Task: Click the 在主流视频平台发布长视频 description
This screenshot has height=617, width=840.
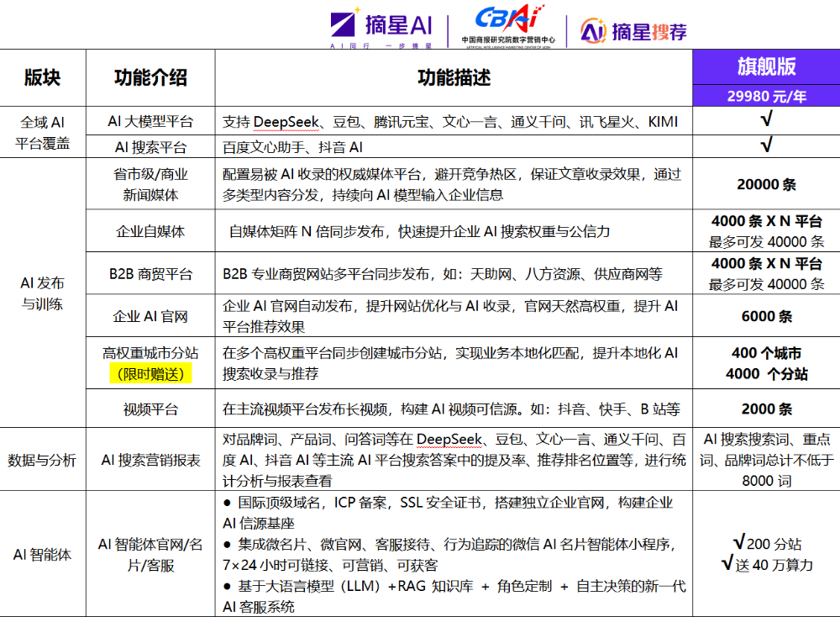Action: pos(451,409)
